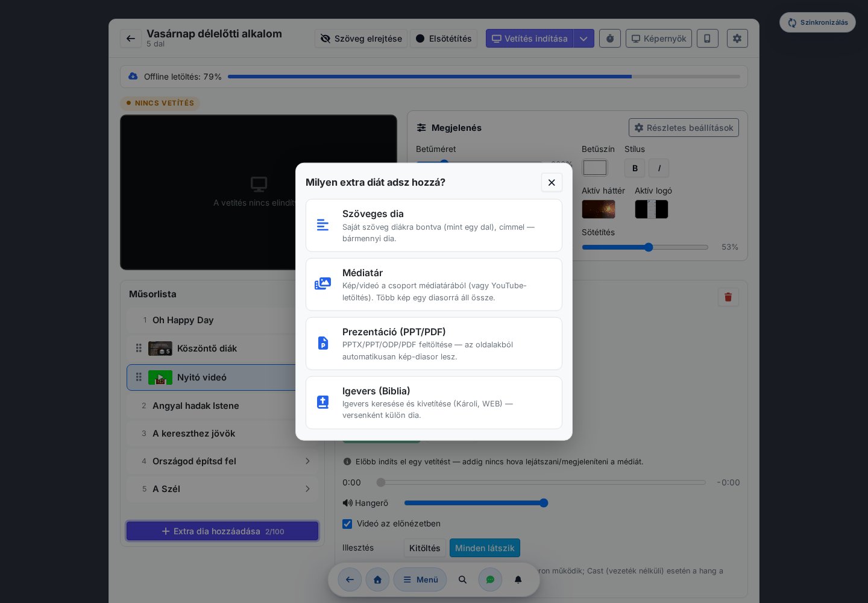868x603 pixels.
Task: Open the timer stopwatch icon
Action: (x=610, y=39)
